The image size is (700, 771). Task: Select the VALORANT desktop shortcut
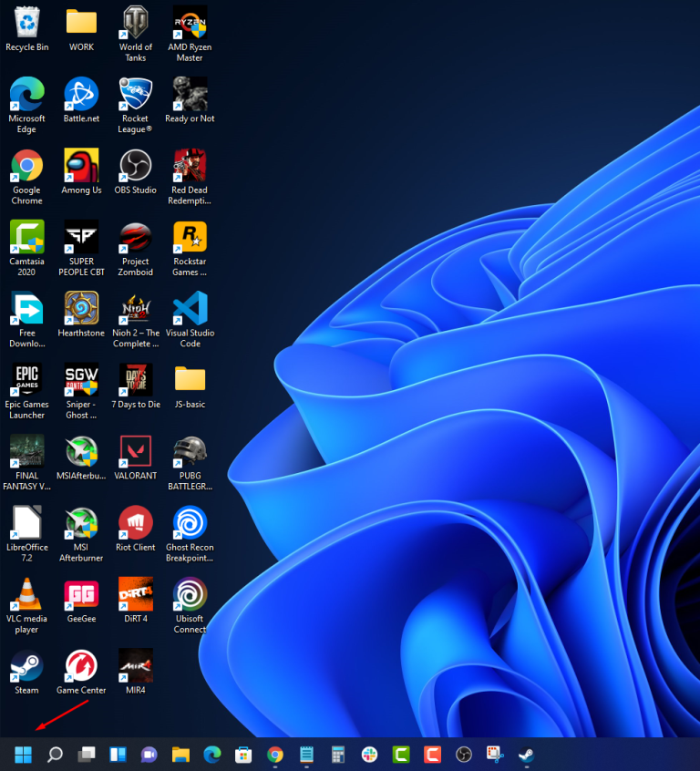[135, 457]
